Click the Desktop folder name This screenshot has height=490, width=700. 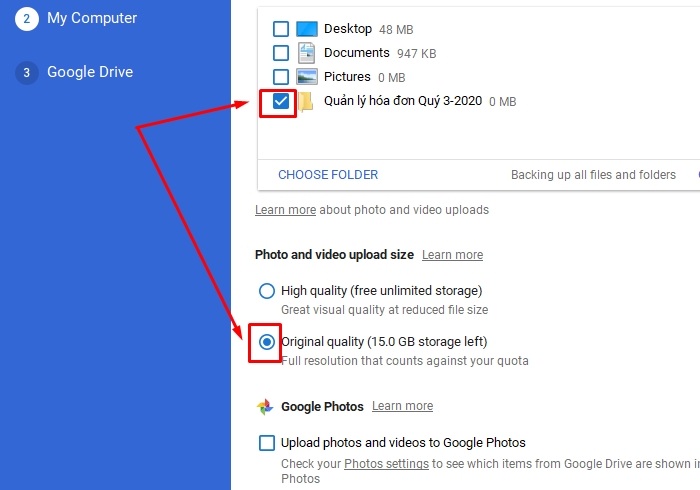[x=348, y=29]
